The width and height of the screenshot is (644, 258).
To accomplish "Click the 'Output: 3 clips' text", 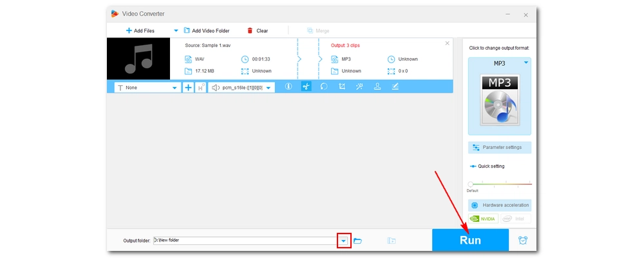I will (x=345, y=46).
